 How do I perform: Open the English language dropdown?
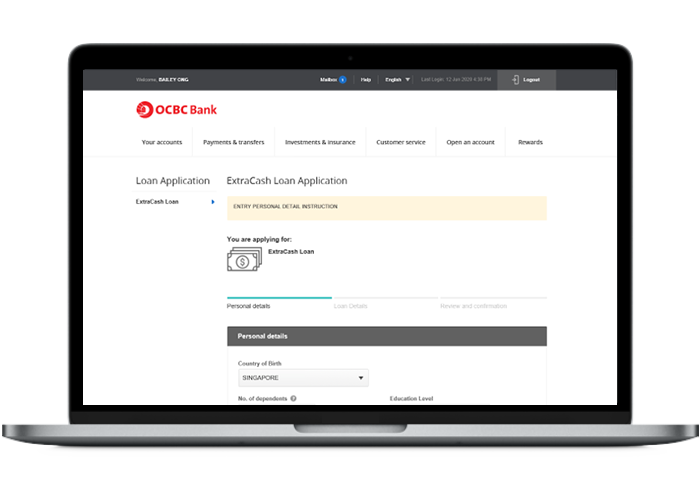tap(397, 80)
